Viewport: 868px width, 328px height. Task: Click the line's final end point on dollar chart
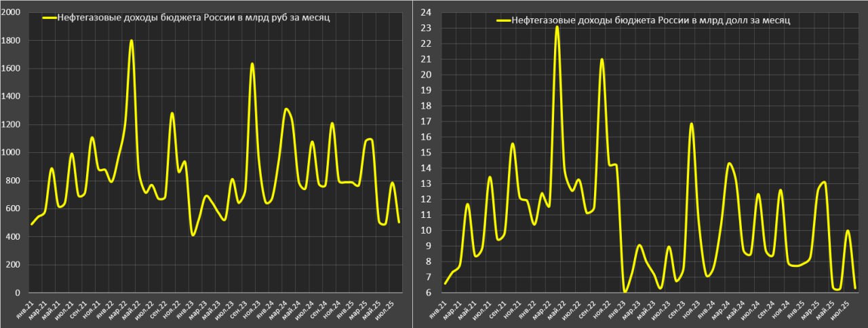click(854, 288)
